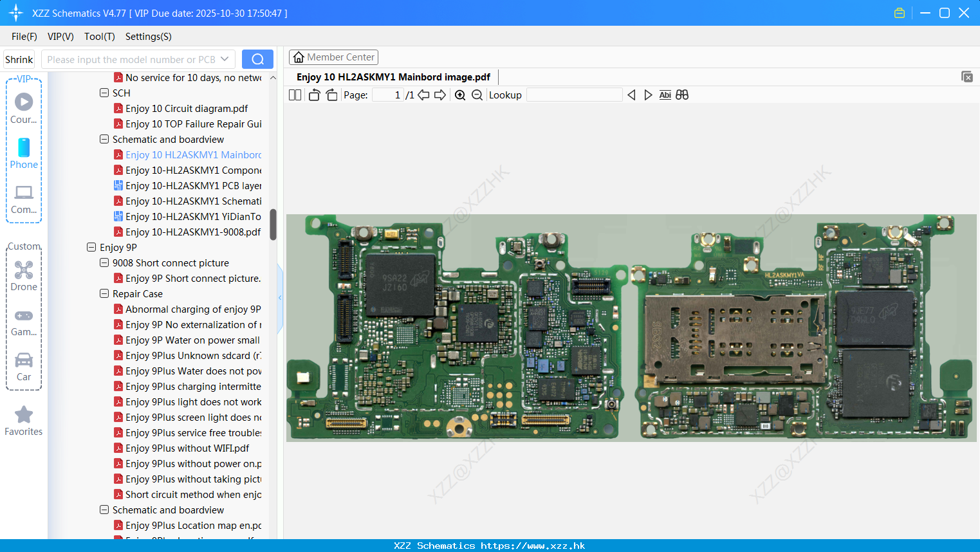Collapse first Schematic and boardview folder
Screen dimensions: 980x552
(x=104, y=139)
